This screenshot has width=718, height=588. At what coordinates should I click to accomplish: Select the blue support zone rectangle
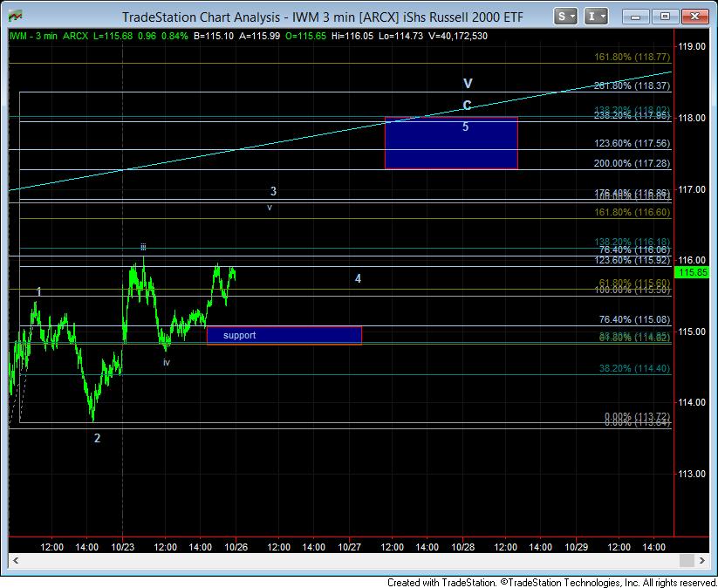(284, 335)
